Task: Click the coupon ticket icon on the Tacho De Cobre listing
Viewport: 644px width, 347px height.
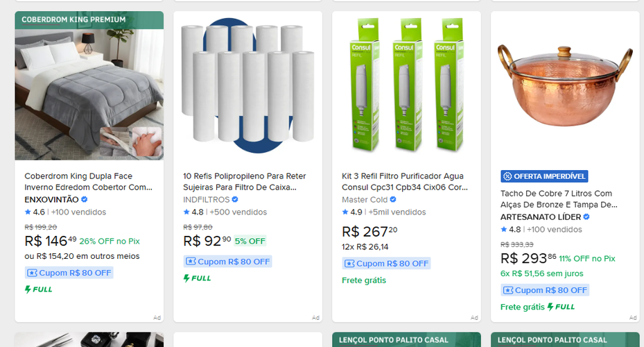Action: tap(508, 290)
